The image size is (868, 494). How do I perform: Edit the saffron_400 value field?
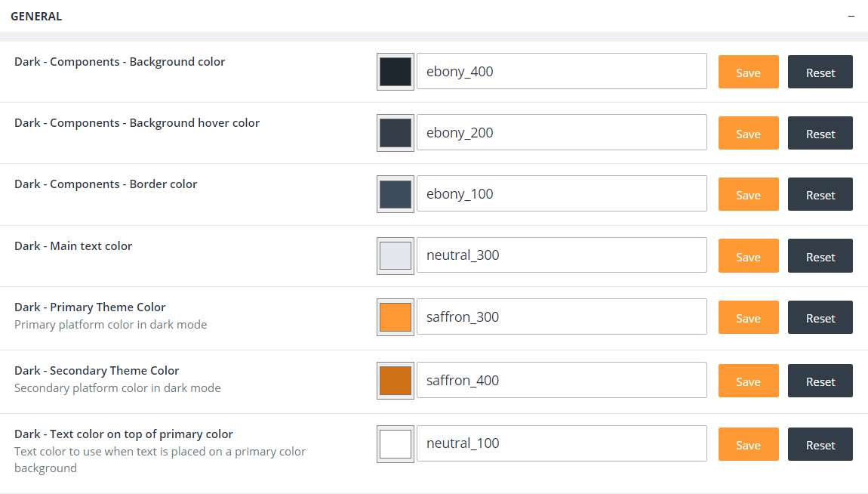[x=562, y=381]
